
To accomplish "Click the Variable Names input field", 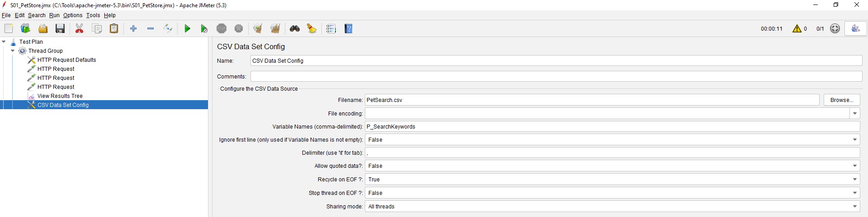I will coord(612,126).
